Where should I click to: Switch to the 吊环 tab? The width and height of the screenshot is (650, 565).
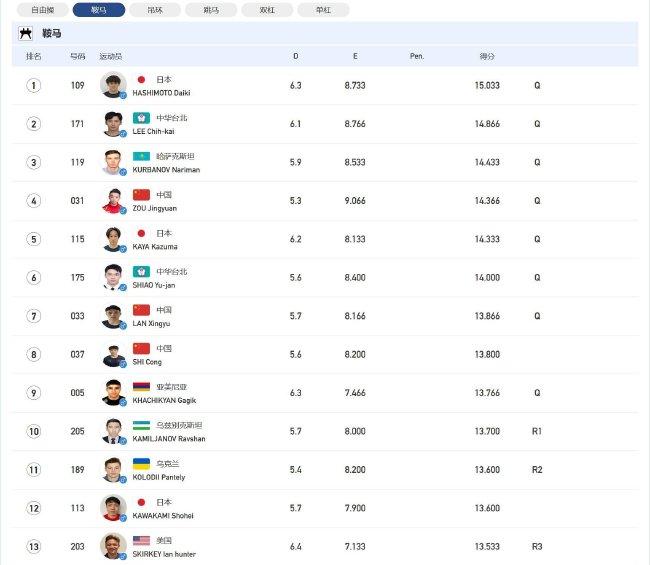[155, 10]
